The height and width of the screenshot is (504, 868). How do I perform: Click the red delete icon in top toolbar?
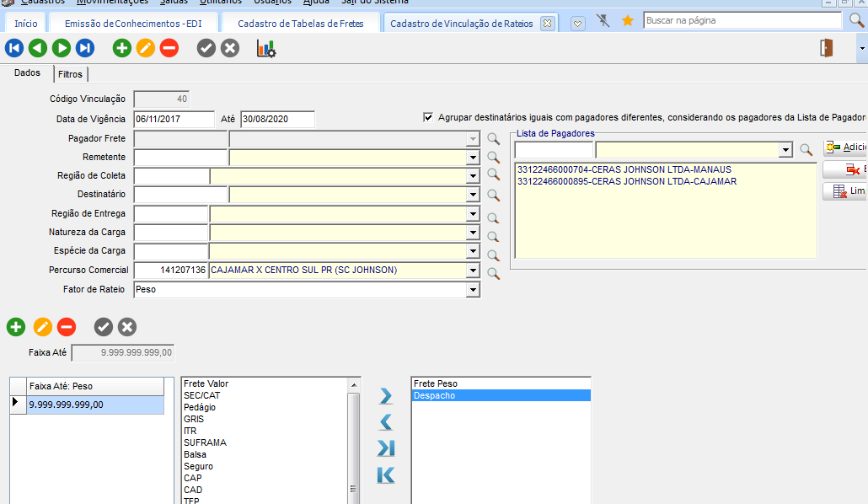click(x=169, y=49)
